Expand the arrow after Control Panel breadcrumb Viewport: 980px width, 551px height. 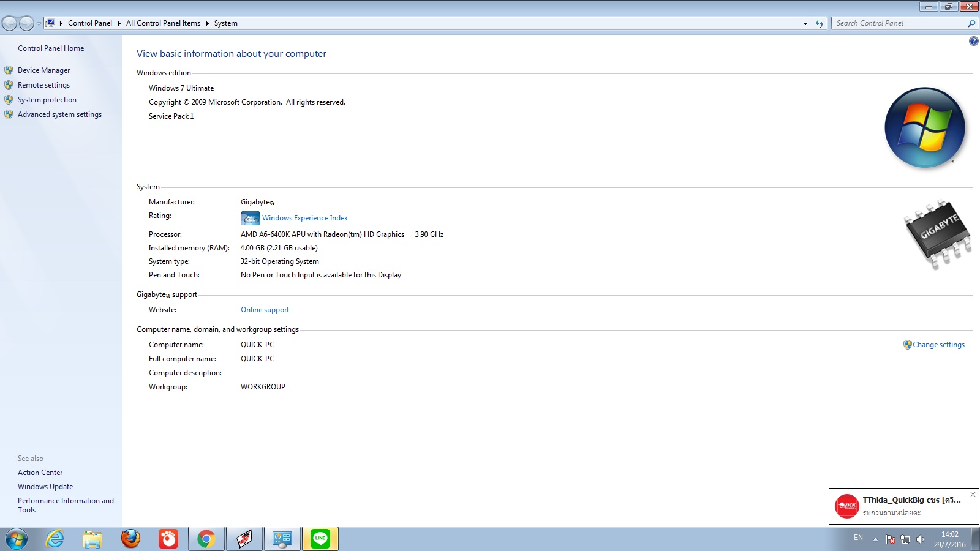coord(119,23)
